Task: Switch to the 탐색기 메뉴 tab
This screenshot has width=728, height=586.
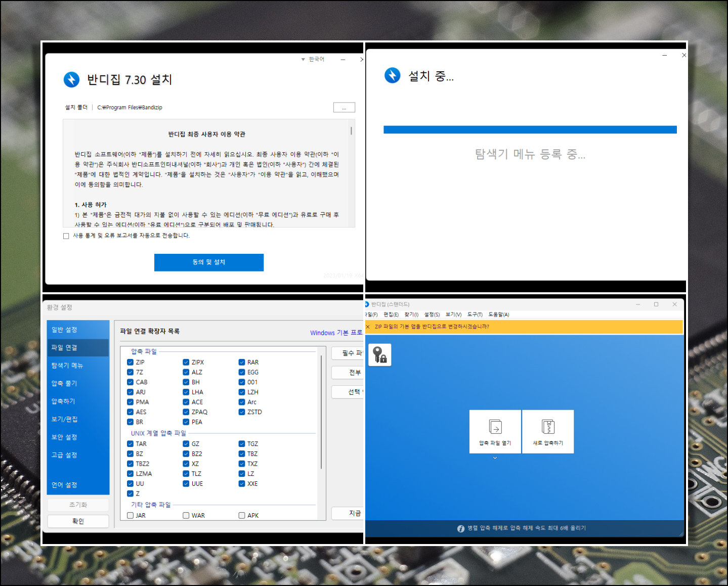Action: click(x=78, y=366)
